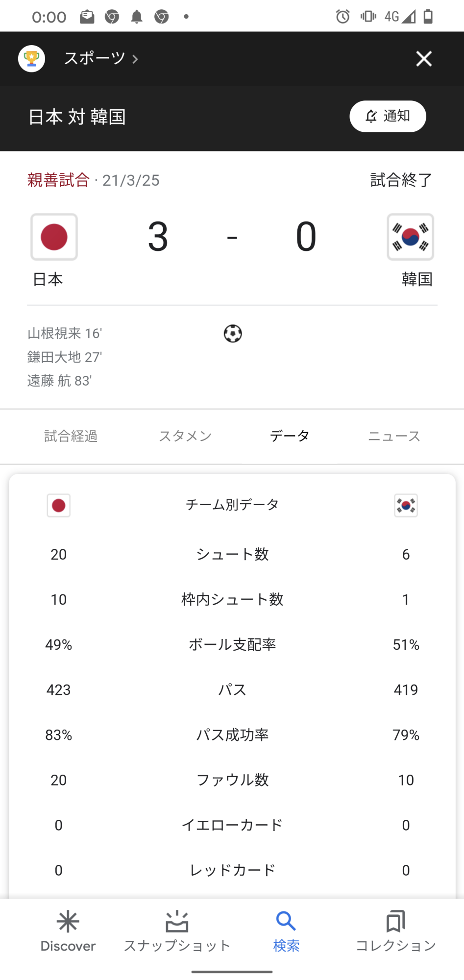Viewport: 464px width, 980px height.
Task: Open コレクション bookmarks icon
Action: click(x=395, y=922)
